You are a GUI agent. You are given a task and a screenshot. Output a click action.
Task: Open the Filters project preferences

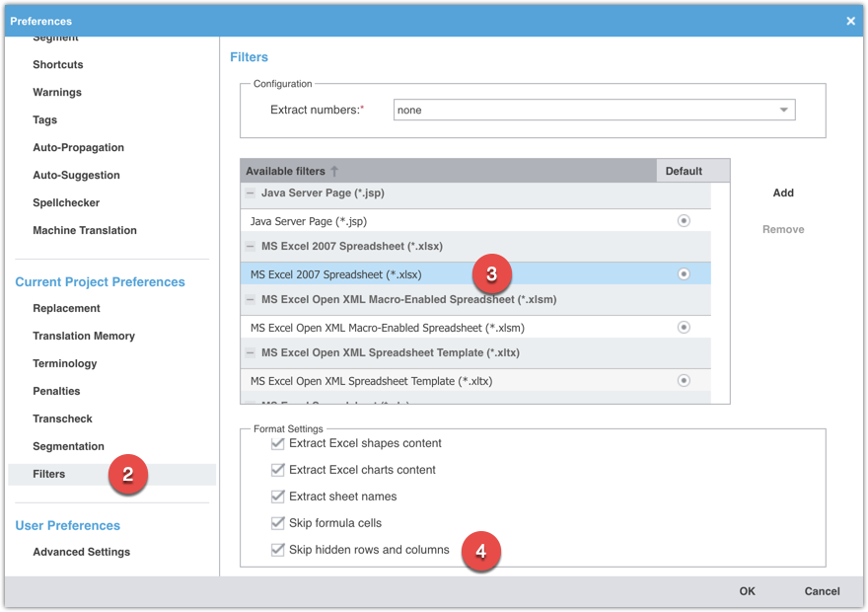pyautogui.click(x=48, y=474)
